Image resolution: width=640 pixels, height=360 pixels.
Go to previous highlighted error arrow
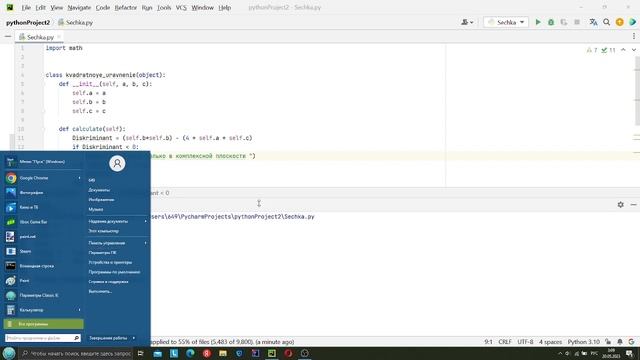click(x=623, y=50)
